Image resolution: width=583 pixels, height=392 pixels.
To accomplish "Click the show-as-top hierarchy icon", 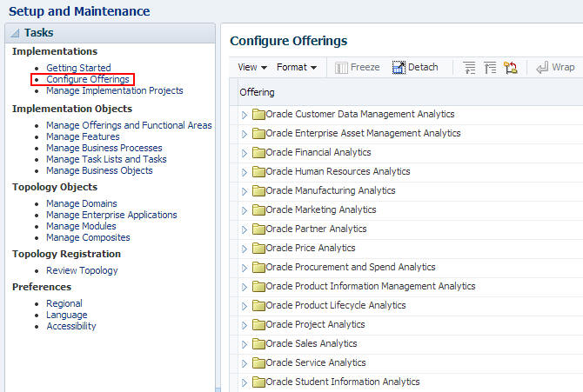I will tap(511, 67).
